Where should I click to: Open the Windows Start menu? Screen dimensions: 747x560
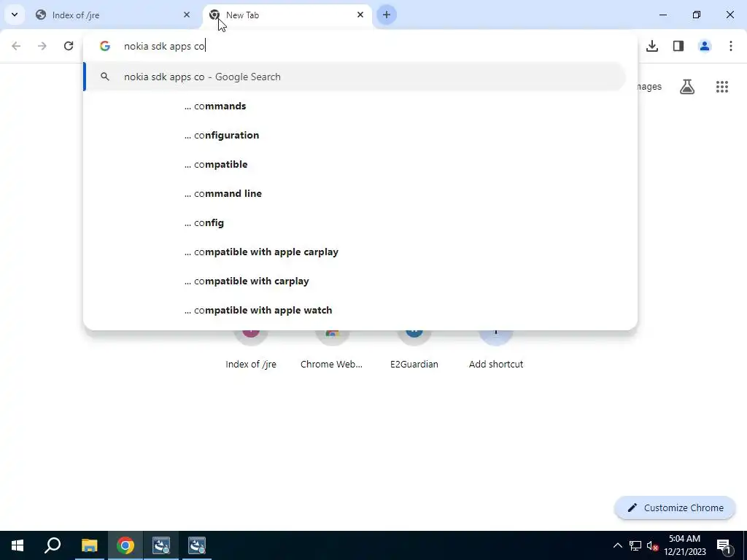18,545
